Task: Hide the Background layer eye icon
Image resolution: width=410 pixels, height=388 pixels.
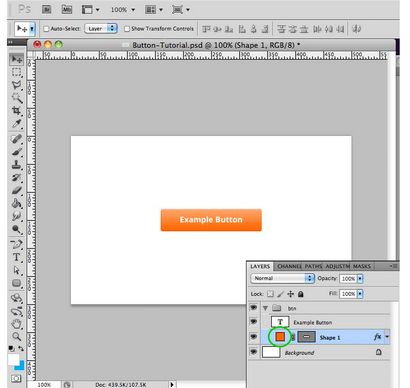Action: 253,352
